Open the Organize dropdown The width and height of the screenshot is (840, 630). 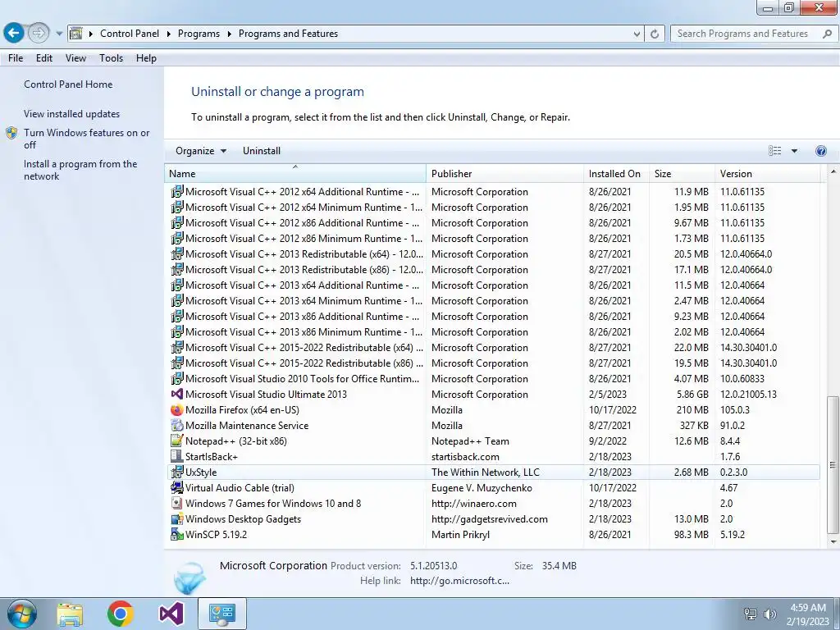click(201, 151)
